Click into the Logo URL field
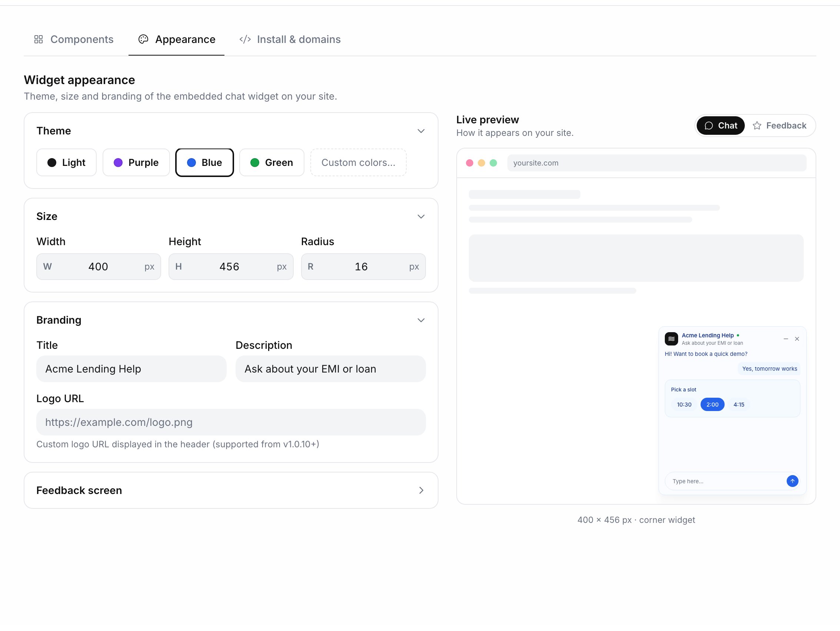 point(231,422)
